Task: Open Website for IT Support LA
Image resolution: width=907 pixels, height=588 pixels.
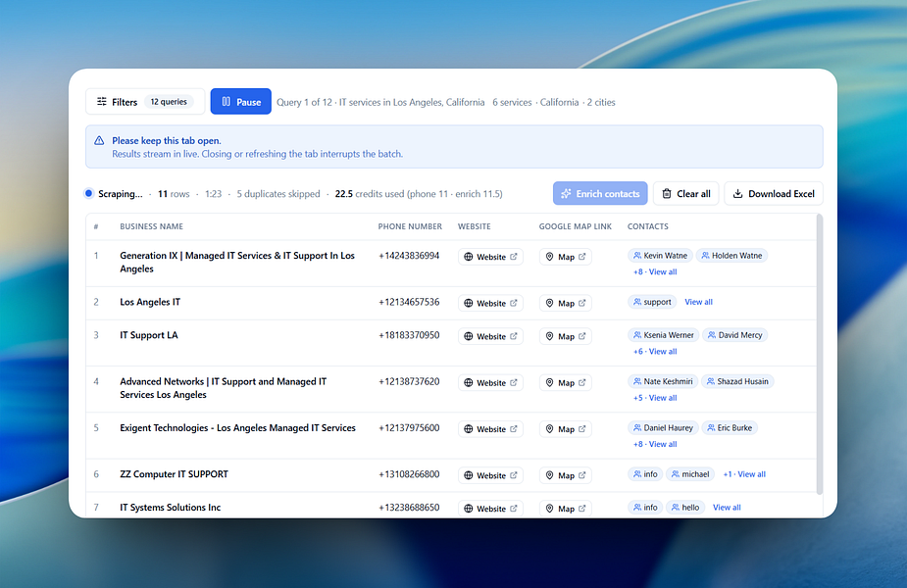Action: 490,336
